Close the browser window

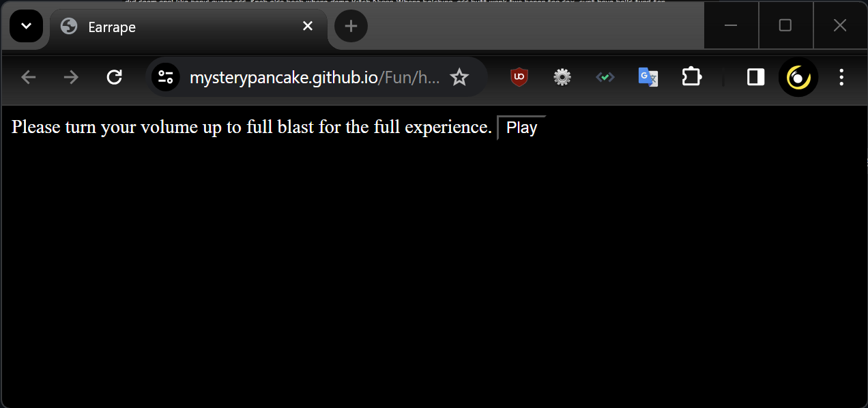[x=840, y=25]
